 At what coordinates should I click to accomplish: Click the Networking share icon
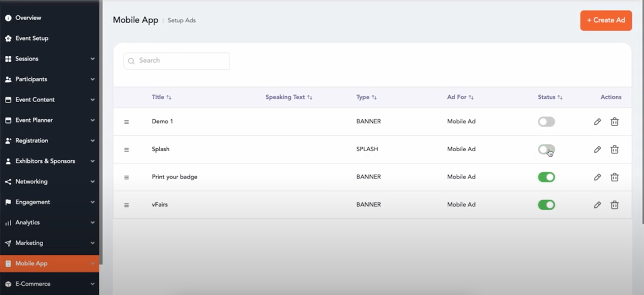[x=8, y=182]
